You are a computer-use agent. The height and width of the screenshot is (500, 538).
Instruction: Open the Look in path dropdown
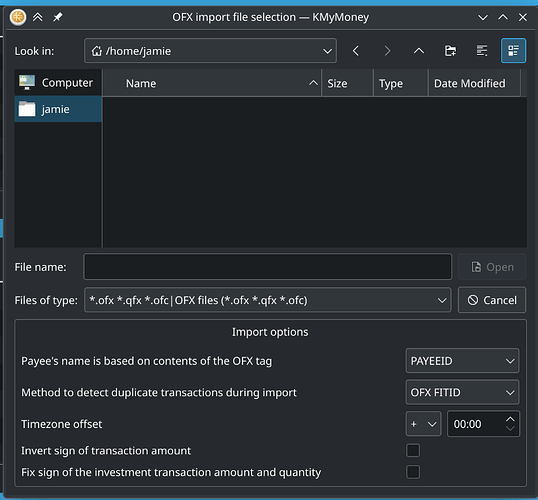210,51
